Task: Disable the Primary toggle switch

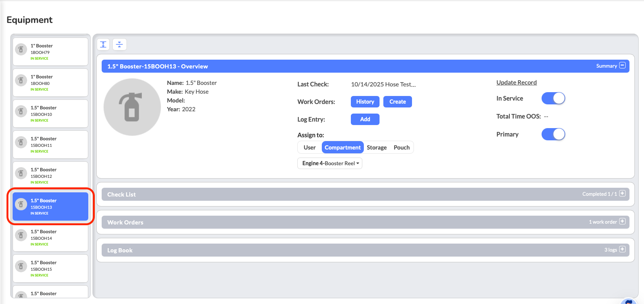Action: 553,134
